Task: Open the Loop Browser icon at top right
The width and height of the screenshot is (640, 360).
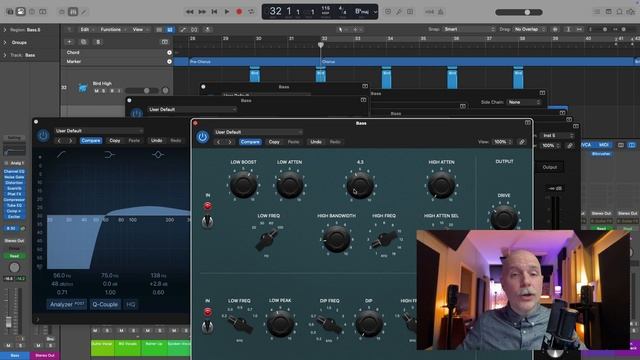Action: 620,12
